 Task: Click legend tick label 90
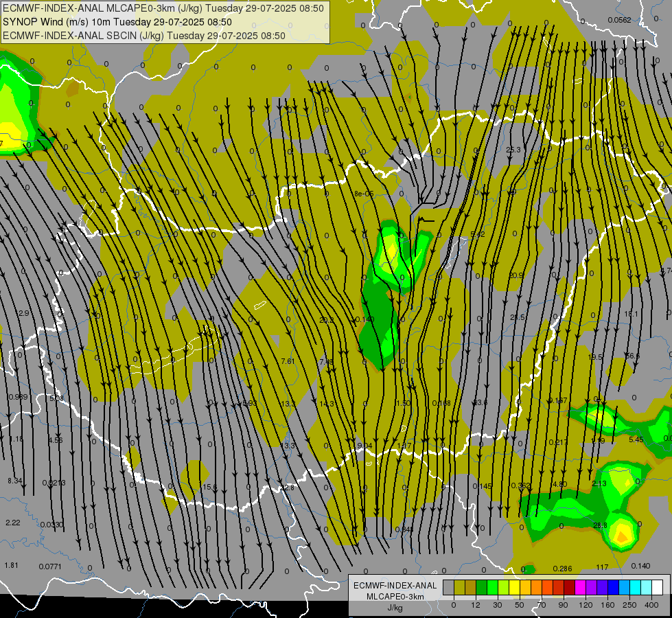563,605
